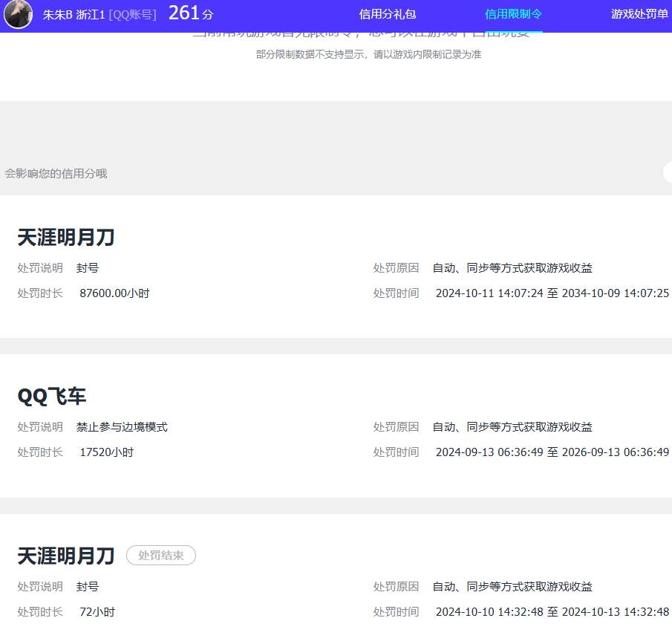Click the 处罚结束 status badge
The height and width of the screenshot is (644, 672).
[x=160, y=555]
